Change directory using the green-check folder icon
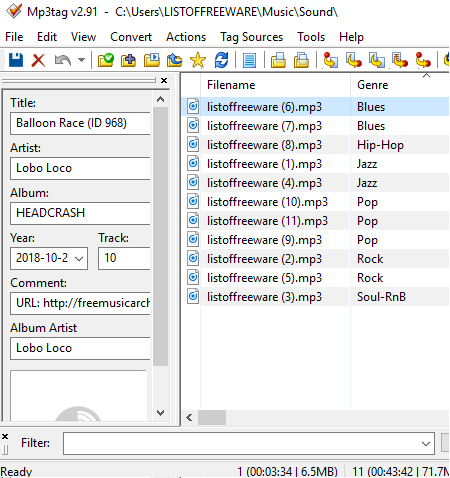 pos(106,61)
